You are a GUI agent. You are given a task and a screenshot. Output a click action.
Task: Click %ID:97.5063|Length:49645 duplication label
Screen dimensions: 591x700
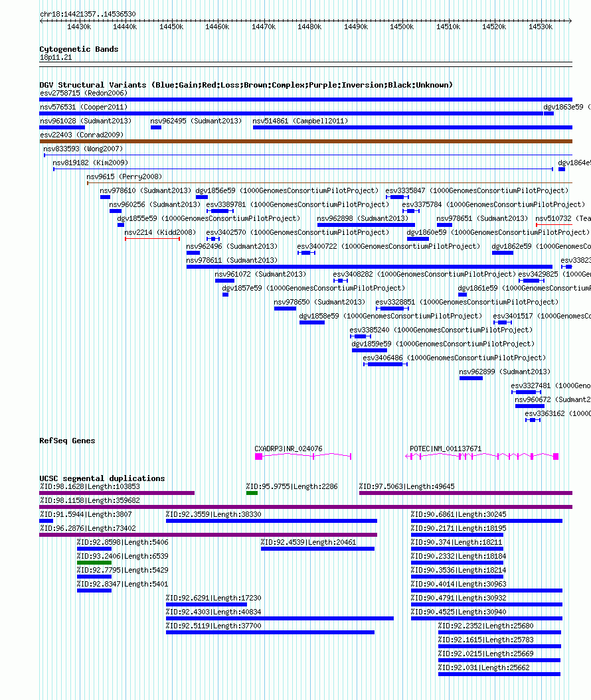407,486
